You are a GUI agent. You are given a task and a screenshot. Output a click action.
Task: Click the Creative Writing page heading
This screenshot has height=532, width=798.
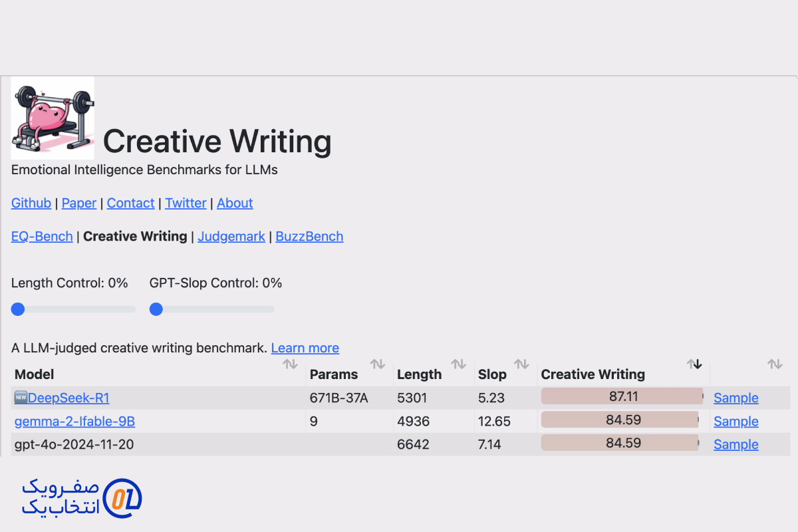point(217,141)
